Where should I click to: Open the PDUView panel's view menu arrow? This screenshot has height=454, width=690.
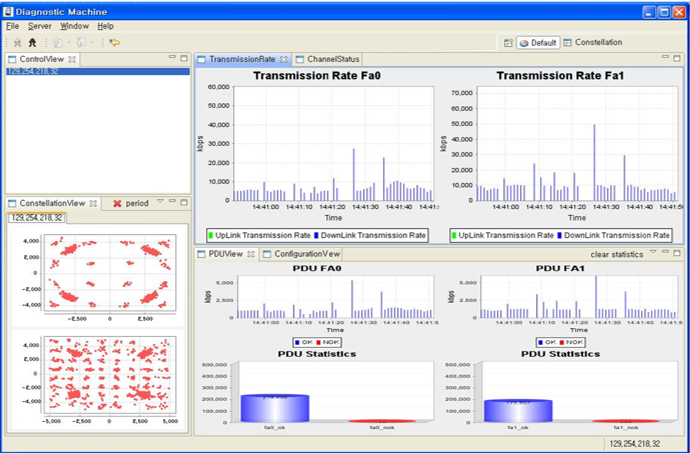tap(652, 253)
